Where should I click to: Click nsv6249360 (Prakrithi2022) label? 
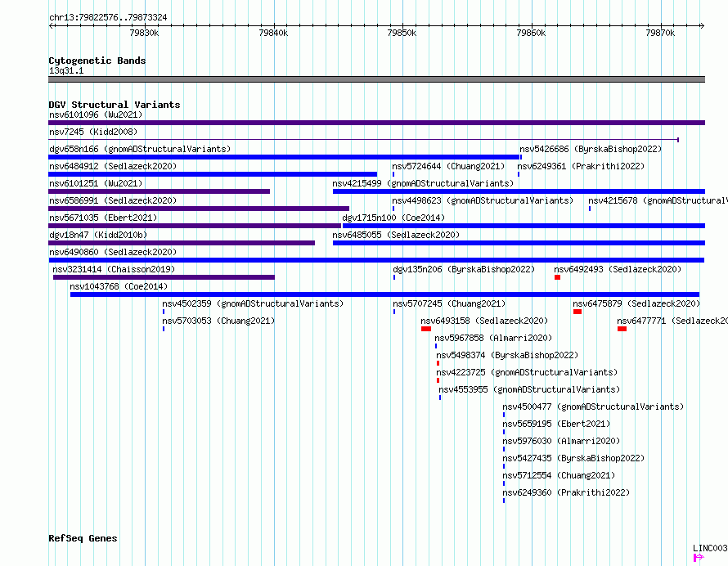point(566,492)
